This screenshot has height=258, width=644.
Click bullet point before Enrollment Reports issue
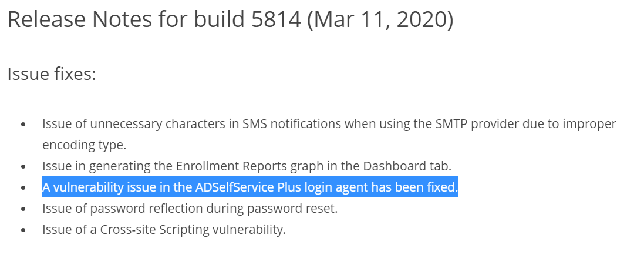tap(23, 166)
